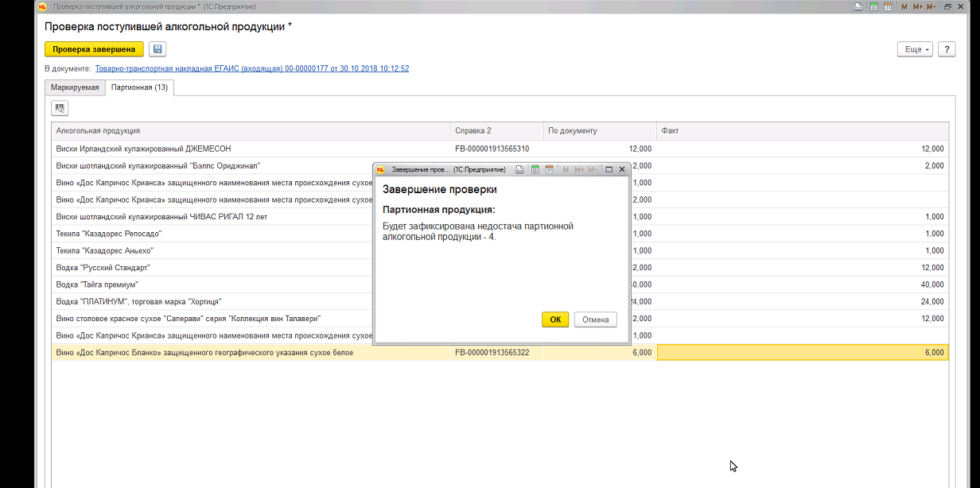Confirm the dialog with OK
The image size is (980, 488).
point(555,320)
